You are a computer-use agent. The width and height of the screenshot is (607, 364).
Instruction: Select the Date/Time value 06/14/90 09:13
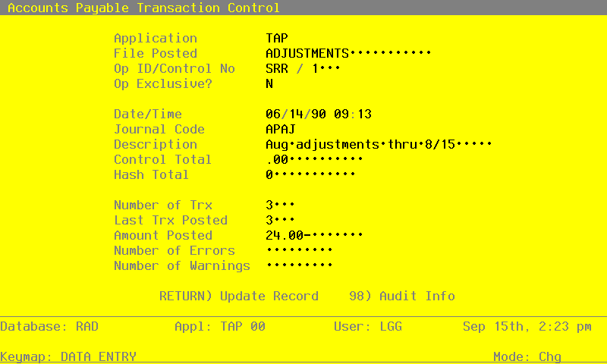coord(319,114)
